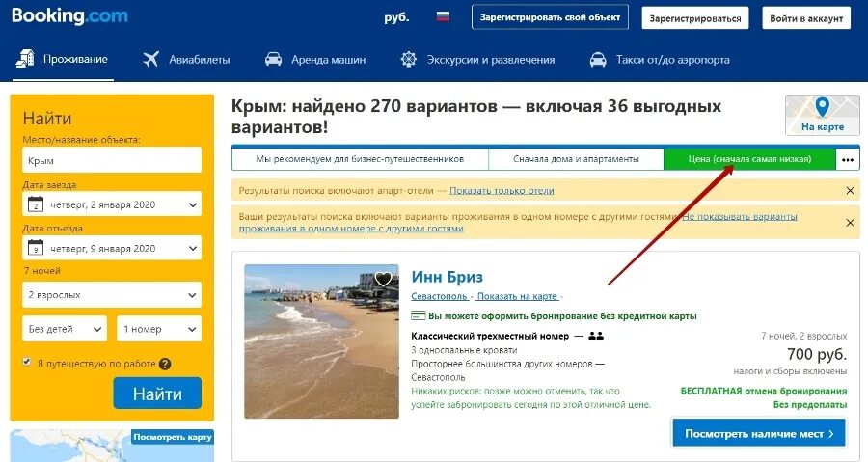Open the Авиабилеты tab
This screenshot has width=868, height=462.
coord(186,59)
